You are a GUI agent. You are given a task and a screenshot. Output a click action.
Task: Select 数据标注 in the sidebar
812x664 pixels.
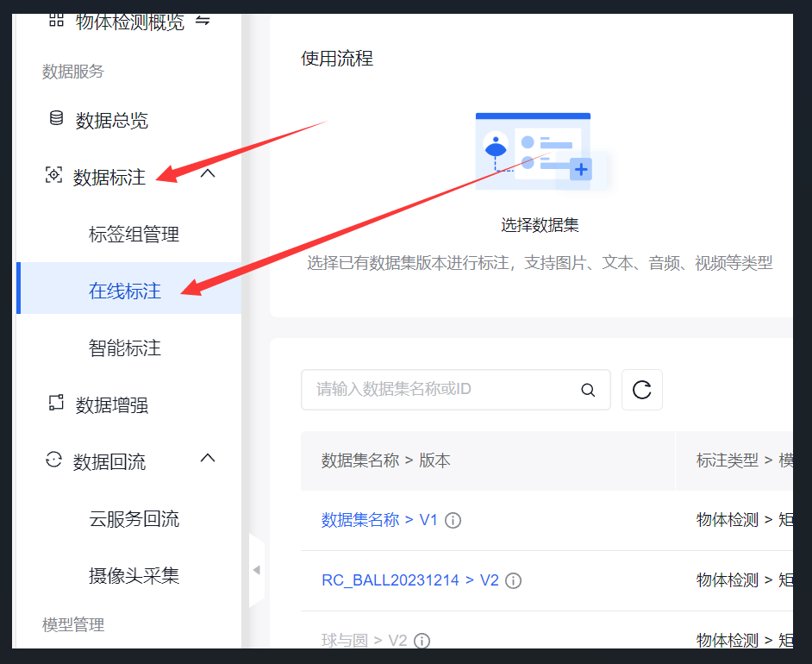click(109, 178)
